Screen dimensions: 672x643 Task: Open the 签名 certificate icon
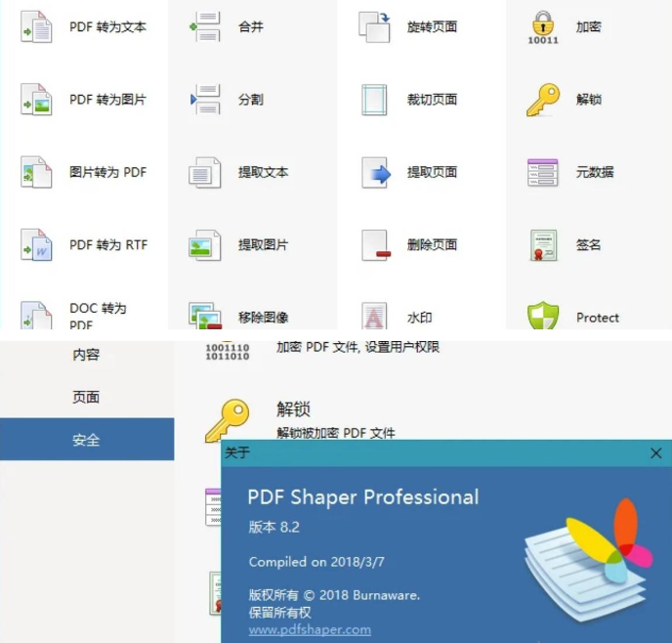point(543,244)
